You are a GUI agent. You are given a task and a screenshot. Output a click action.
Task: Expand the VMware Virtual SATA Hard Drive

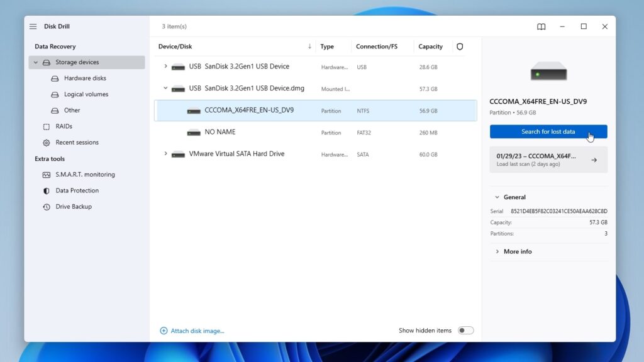tap(165, 154)
